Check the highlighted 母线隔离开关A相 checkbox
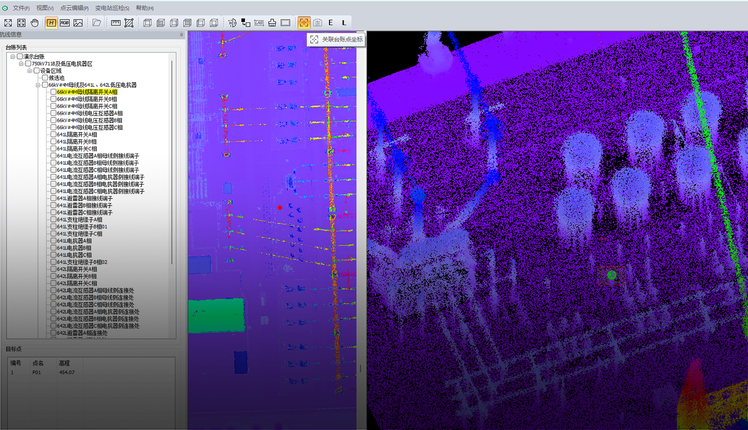 [x=54, y=92]
